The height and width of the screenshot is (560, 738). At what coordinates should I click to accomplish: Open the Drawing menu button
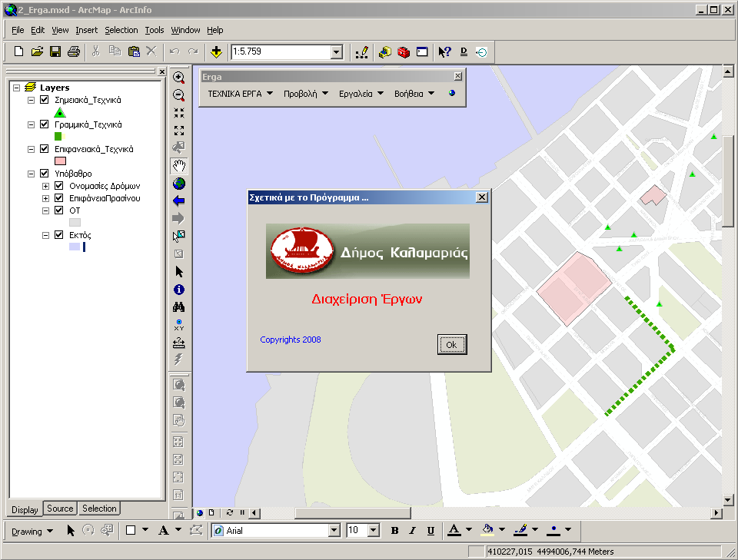pyautogui.click(x=32, y=532)
